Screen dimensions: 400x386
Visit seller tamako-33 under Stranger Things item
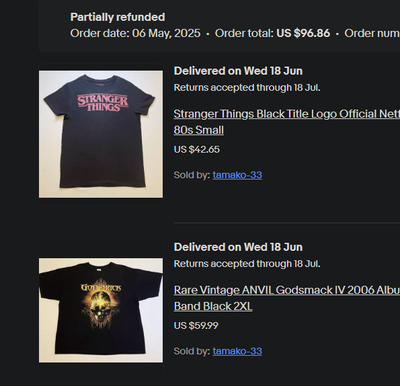click(x=237, y=175)
